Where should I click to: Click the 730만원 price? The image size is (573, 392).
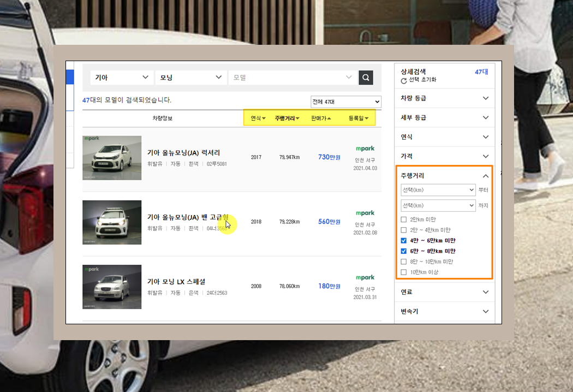click(329, 157)
